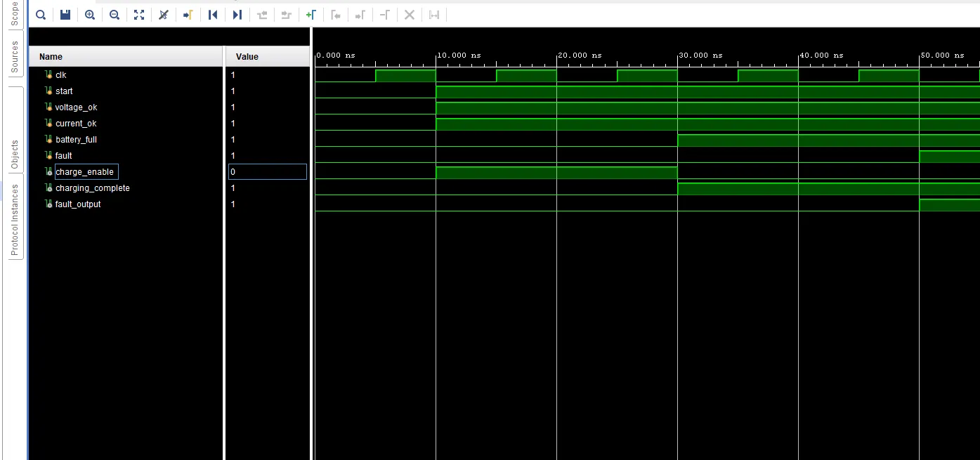Image resolution: width=980 pixels, height=460 pixels.
Task: Select the fault_output signal
Action: [x=78, y=204]
